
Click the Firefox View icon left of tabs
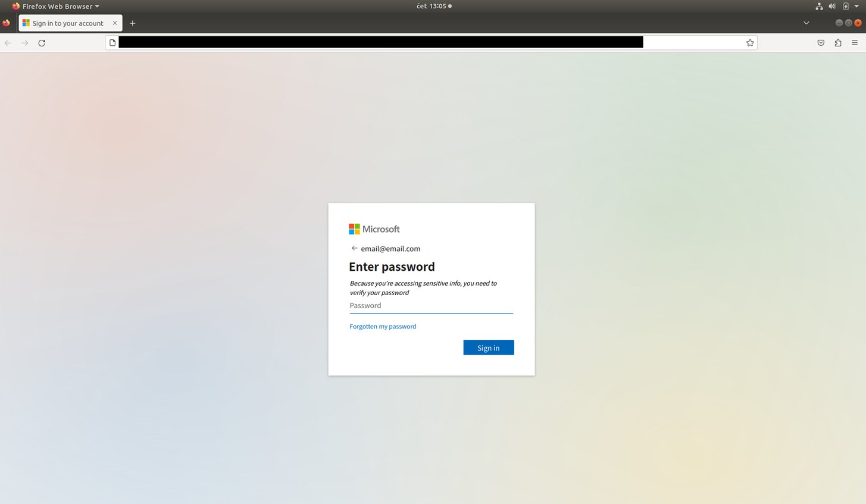tap(6, 23)
